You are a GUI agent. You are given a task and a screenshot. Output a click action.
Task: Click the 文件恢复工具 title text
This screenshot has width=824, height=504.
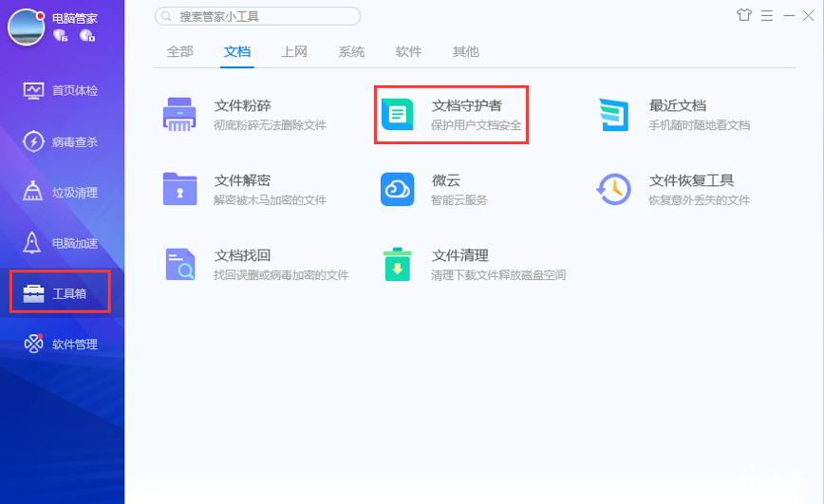point(691,180)
